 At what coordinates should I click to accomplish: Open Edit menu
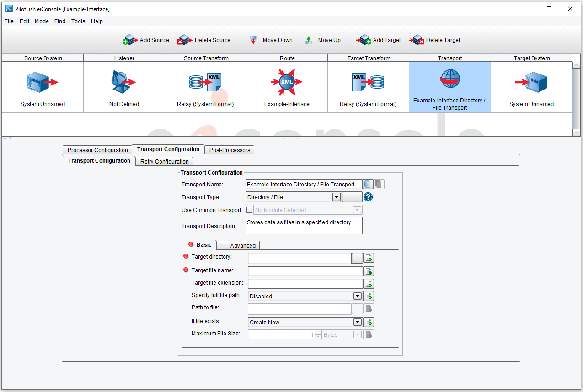pyautogui.click(x=24, y=21)
